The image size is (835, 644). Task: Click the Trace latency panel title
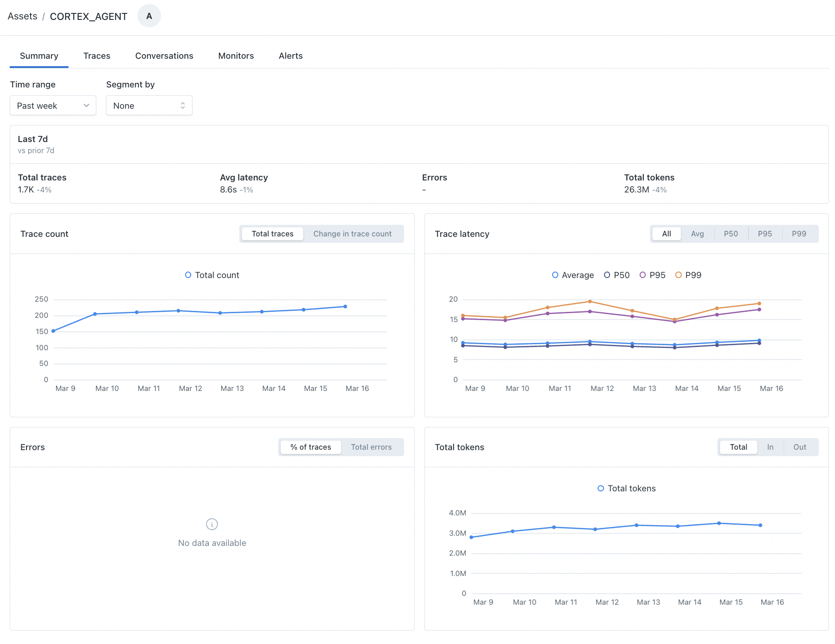(x=462, y=234)
